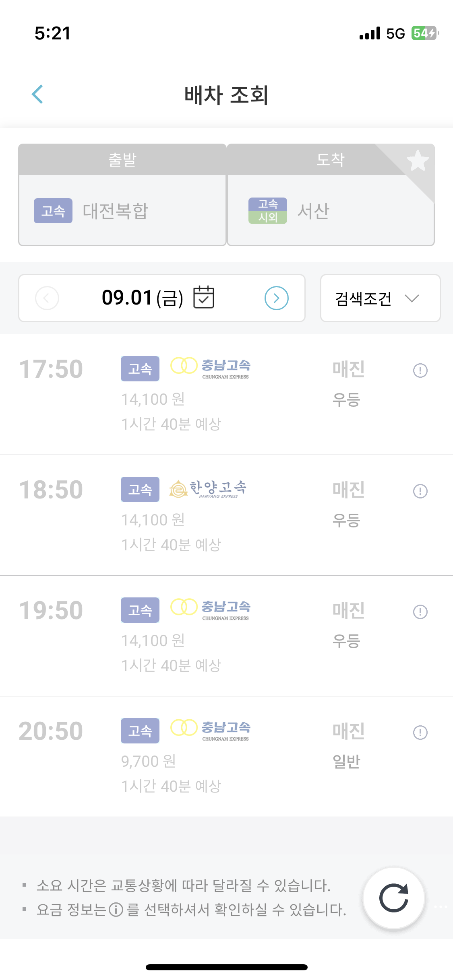The image size is (453, 980).
Task: Go to next day arrow
Action: pos(277,298)
